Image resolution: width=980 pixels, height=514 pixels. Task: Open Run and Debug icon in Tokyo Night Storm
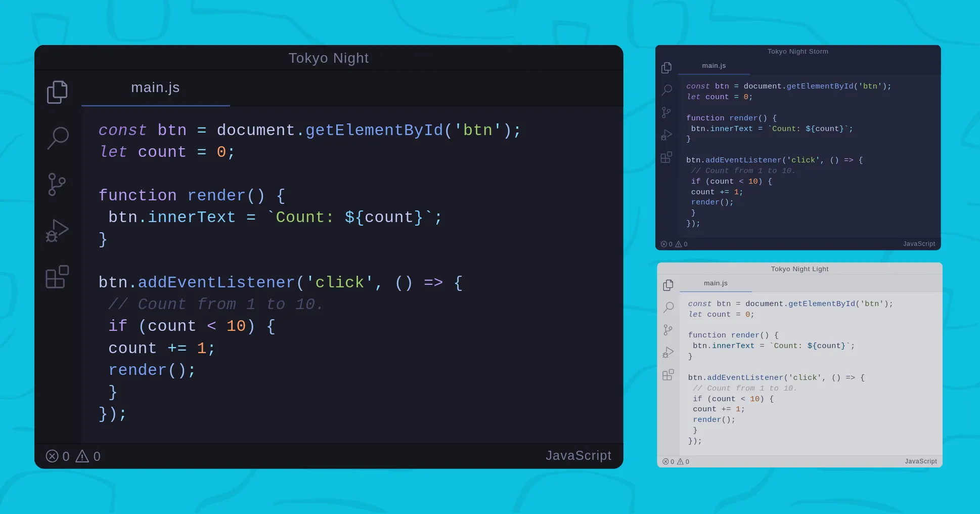coord(666,135)
